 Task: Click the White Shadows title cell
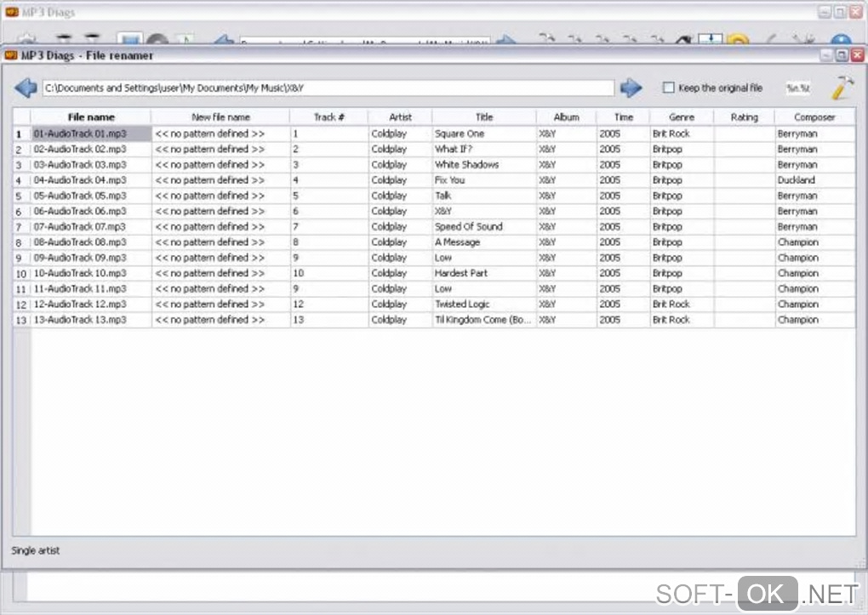coord(484,164)
